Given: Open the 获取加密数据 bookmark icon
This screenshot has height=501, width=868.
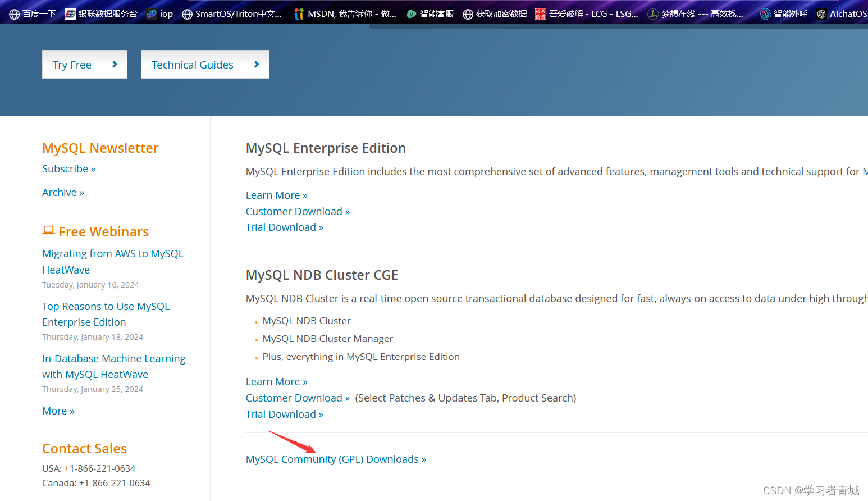Looking at the screenshot, I should (x=468, y=13).
